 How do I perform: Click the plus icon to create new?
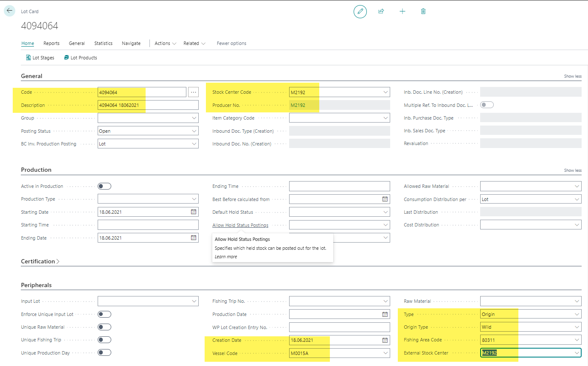coord(402,11)
